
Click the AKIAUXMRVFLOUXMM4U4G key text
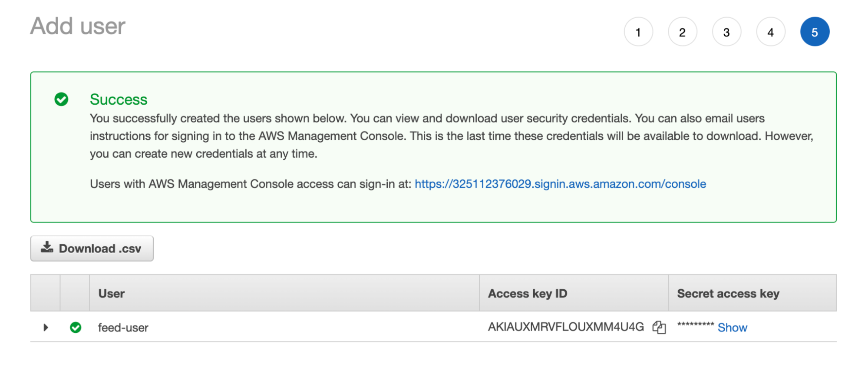566,327
